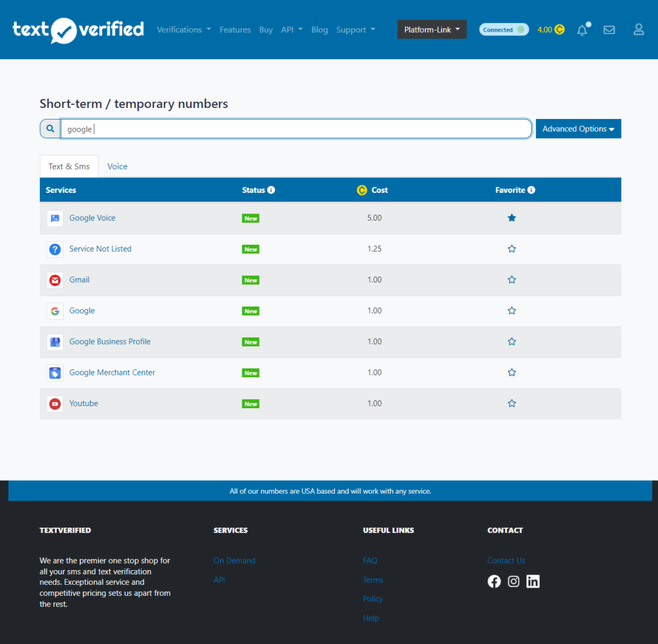The image size is (658, 644).
Task: Click the 4.00 credits balance
Action: (x=545, y=30)
